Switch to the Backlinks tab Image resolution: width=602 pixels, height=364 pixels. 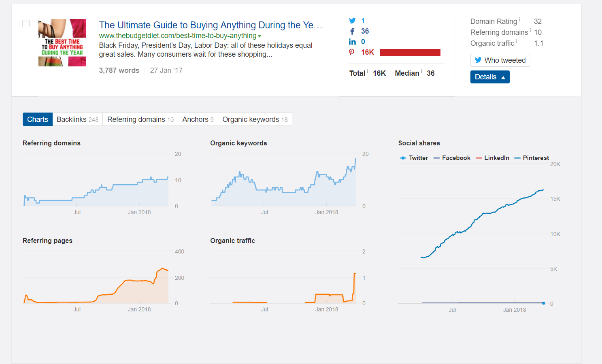[77, 119]
